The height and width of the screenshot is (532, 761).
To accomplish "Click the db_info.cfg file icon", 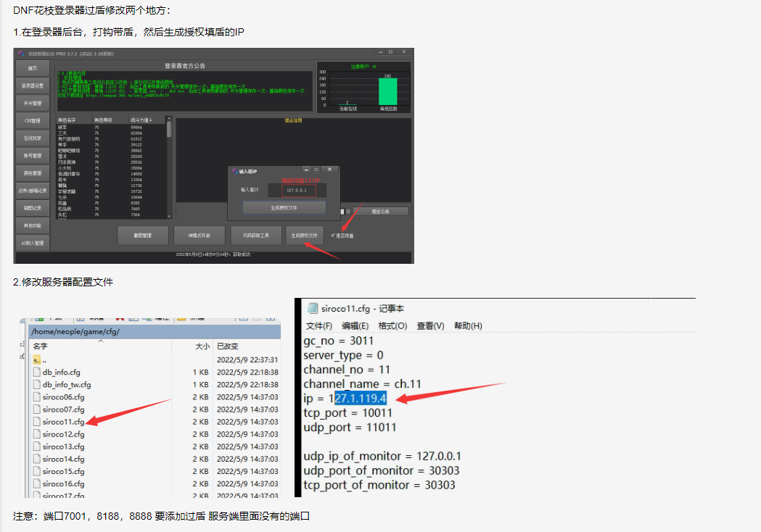I will point(37,372).
